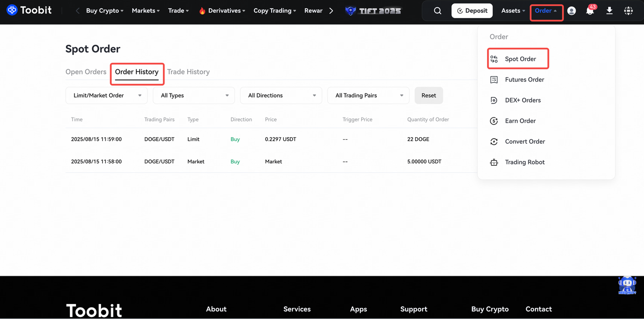Screen dimensions: 644x319
Task: Expand the Trade nav menu
Action: (x=179, y=11)
